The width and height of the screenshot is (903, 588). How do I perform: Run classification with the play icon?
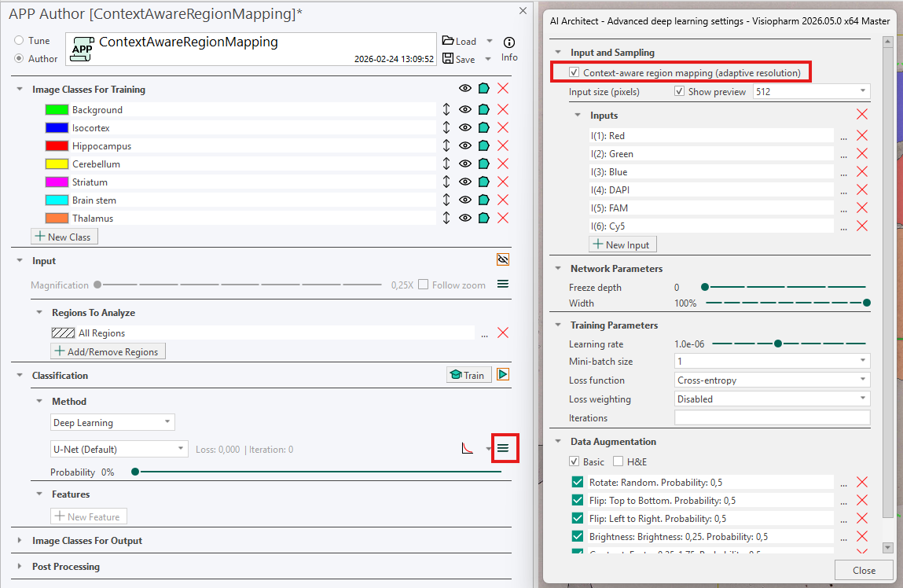(x=503, y=375)
